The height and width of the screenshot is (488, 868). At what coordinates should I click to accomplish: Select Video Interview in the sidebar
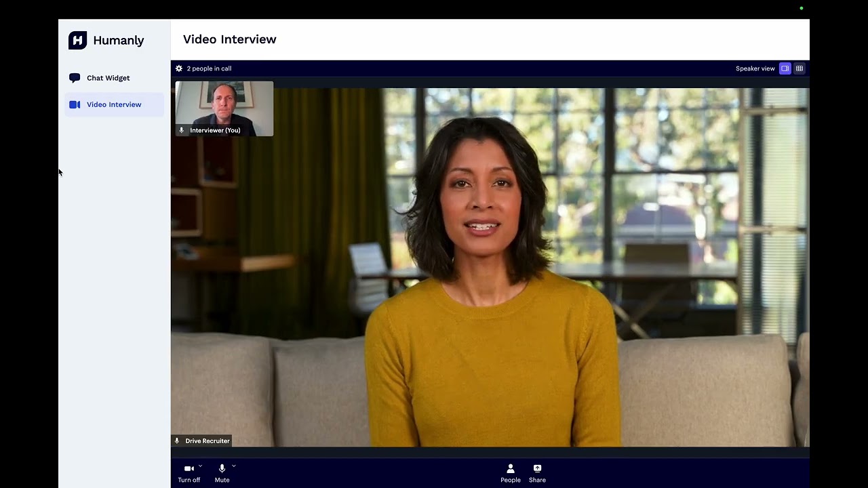114,104
